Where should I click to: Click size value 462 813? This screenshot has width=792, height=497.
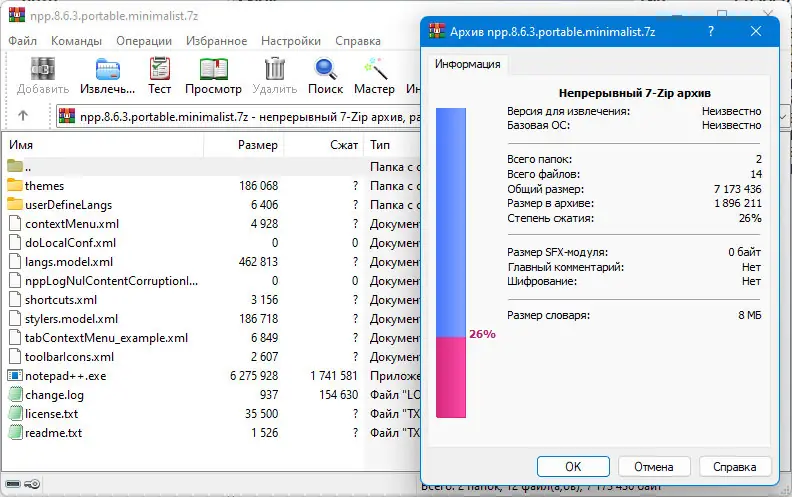pyautogui.click(x=258, y=262)
